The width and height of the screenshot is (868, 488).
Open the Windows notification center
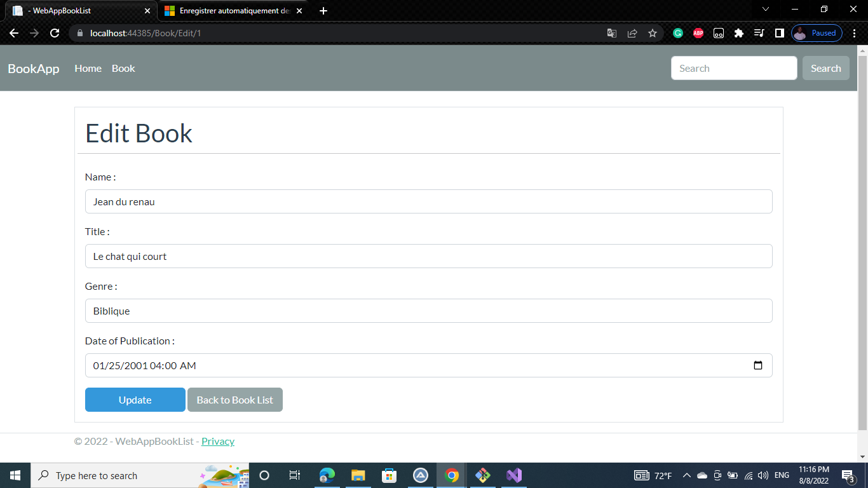[x=848, y=475]
